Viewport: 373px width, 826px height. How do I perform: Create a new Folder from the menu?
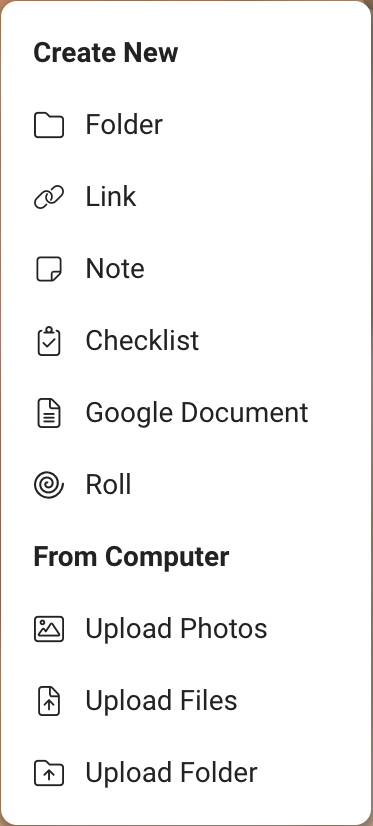(124, 125)
